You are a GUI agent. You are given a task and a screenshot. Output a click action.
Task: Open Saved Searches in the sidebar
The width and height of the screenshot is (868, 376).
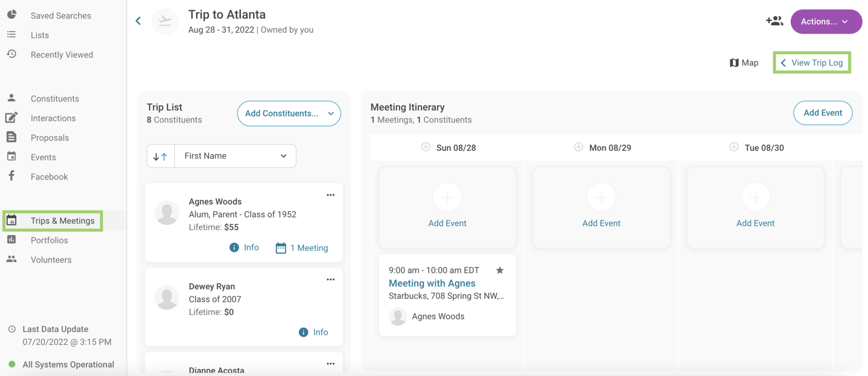(61, 16)
